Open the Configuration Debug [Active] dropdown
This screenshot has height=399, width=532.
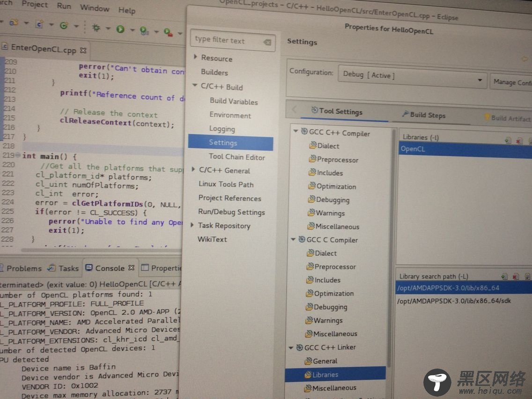pyautogui.click(x=413, y=77)
